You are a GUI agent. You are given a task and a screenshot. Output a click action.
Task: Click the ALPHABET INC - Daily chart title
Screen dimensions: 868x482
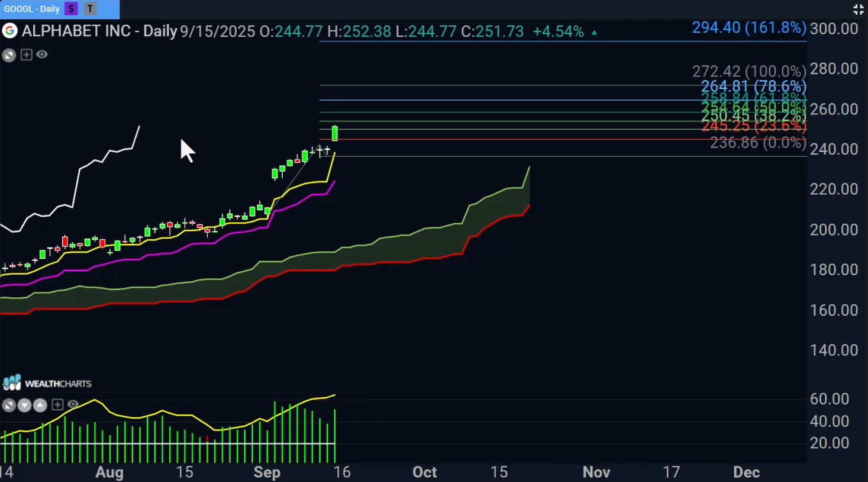tap(99, 31)
